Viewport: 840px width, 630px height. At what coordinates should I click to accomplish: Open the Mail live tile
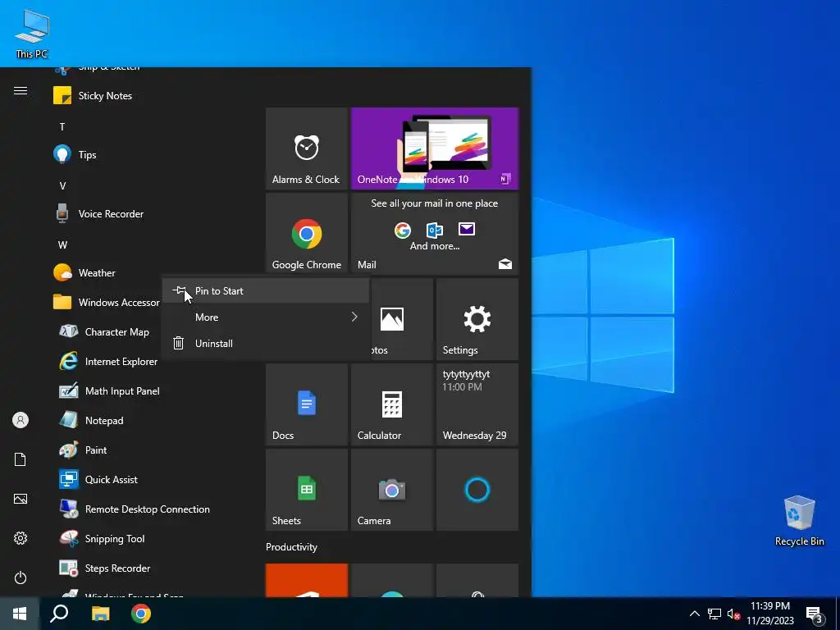pyautogui.click(x=435, y=234)
